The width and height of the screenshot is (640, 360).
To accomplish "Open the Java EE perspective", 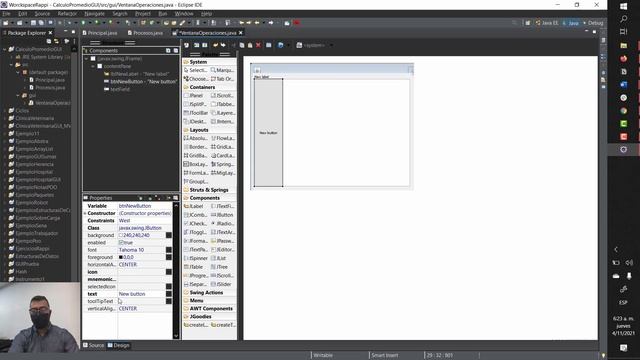I will click(547, 23).
